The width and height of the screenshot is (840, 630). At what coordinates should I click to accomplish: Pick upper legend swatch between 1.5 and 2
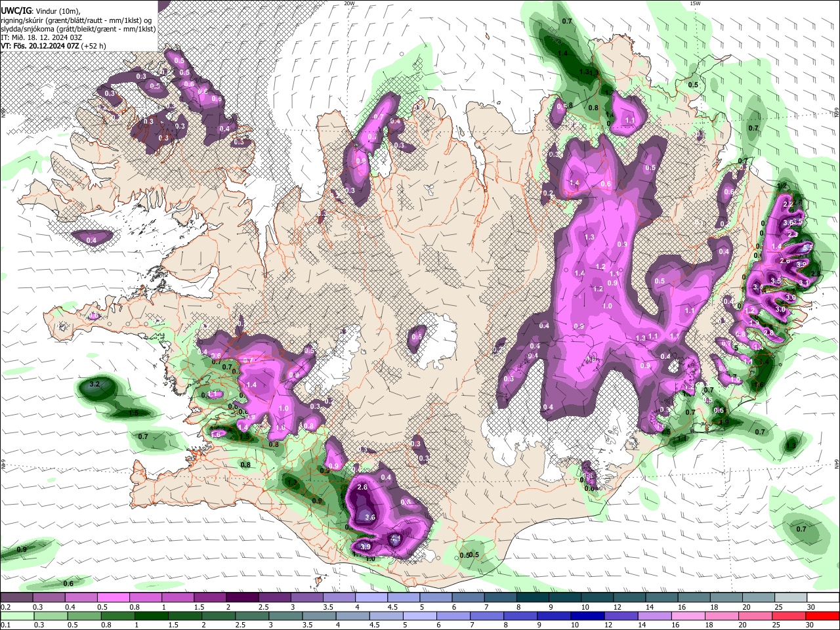[x=210, y=598]
